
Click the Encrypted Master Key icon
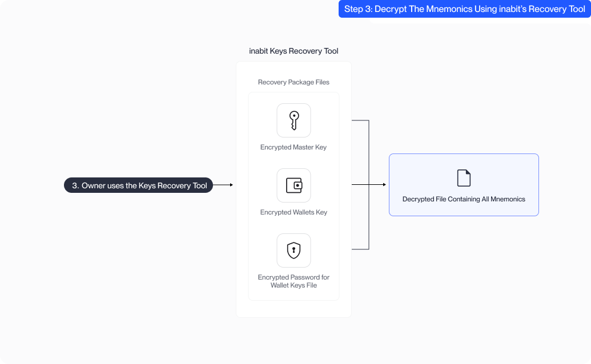(294, 120)
